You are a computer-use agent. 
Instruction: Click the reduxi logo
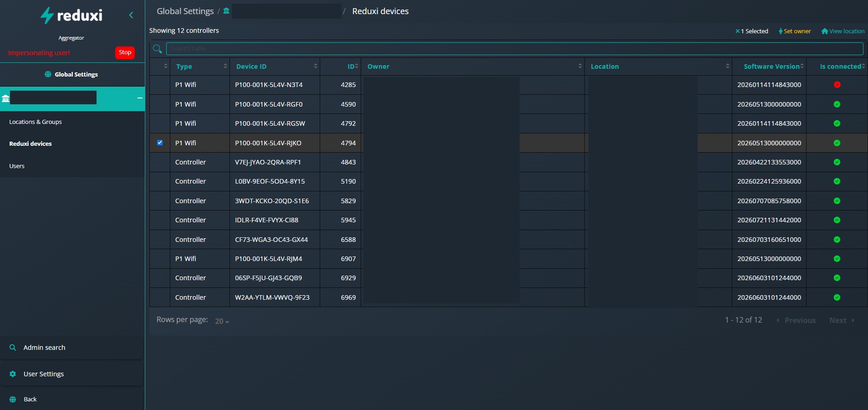point(71,15)
